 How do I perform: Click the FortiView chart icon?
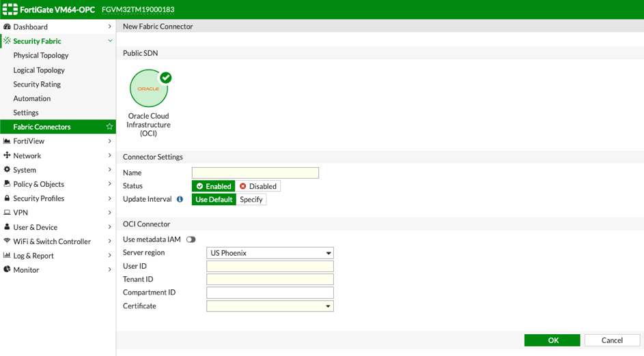(x=7, y=141)
